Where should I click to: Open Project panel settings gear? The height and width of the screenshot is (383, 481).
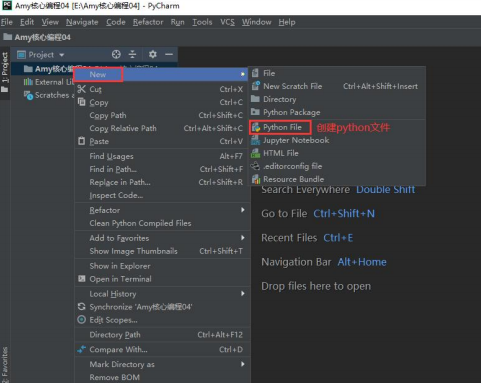point(153,54)
